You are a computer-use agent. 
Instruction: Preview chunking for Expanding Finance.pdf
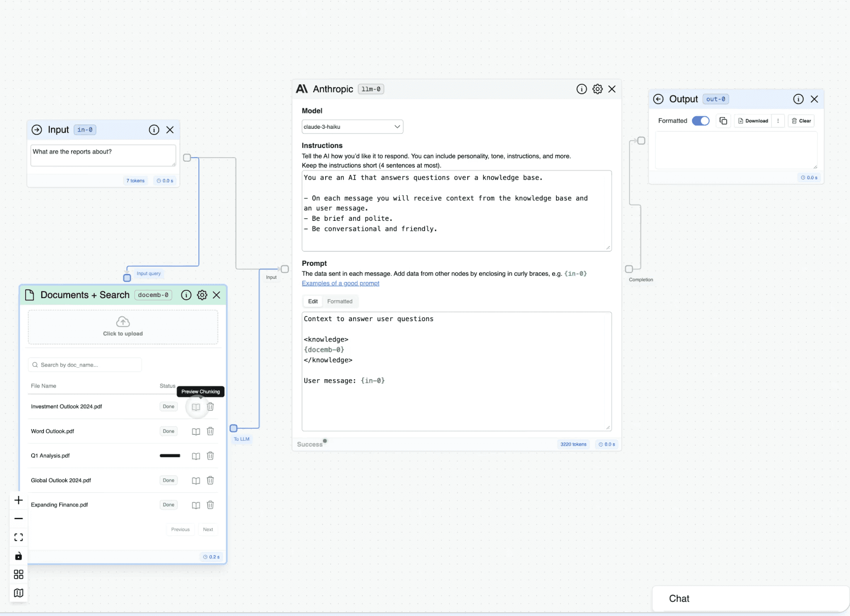196,505
